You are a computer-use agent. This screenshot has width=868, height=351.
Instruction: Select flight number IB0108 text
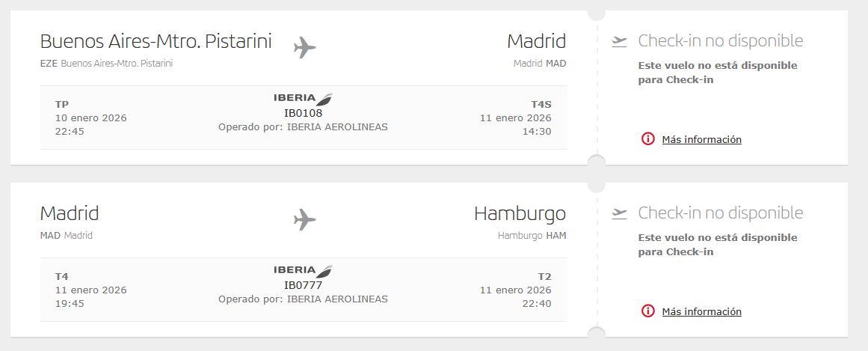click(x=303, y=113)
